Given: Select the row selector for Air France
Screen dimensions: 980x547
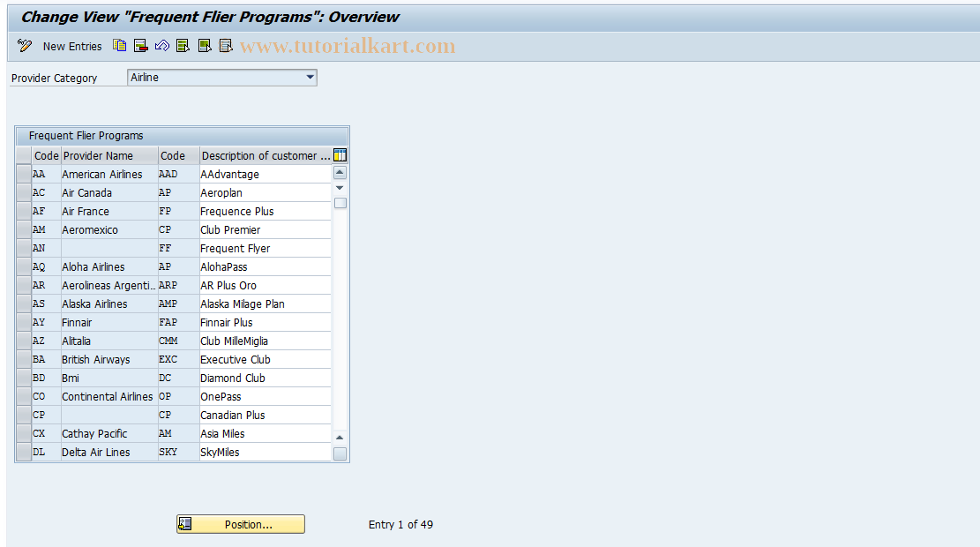Looking at the screenshot, I should (24, 211).
